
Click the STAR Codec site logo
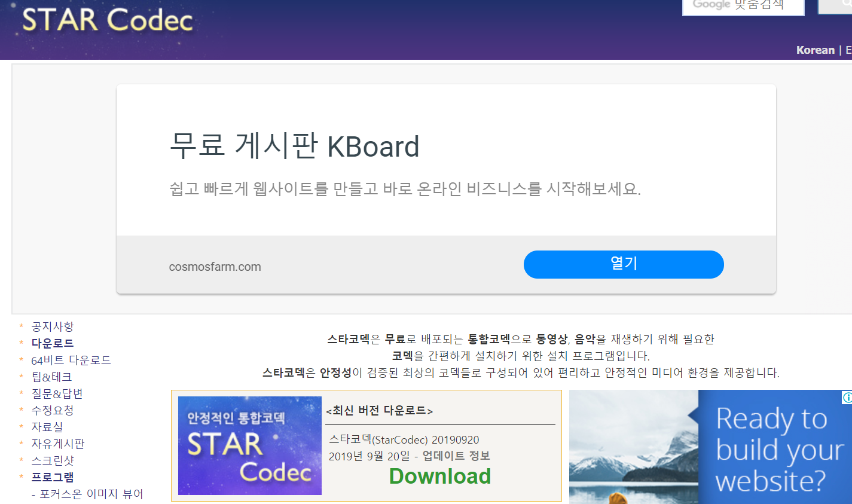click(x=108, y=20)
